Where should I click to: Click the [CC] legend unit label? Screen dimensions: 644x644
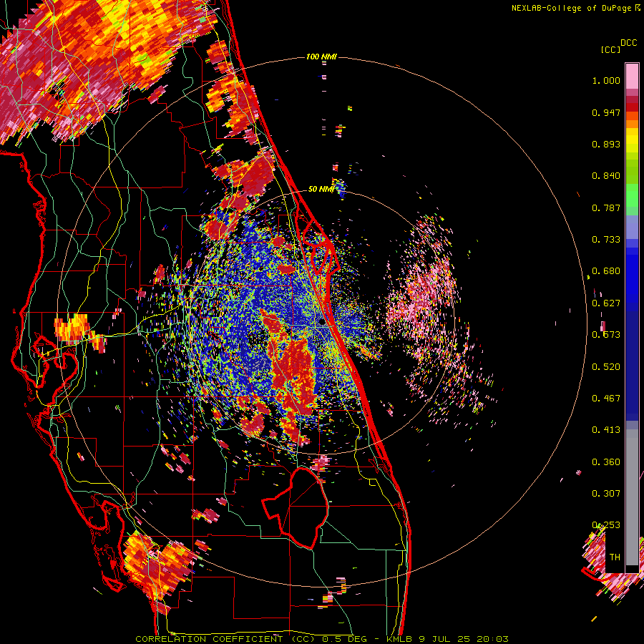[610, 49]
